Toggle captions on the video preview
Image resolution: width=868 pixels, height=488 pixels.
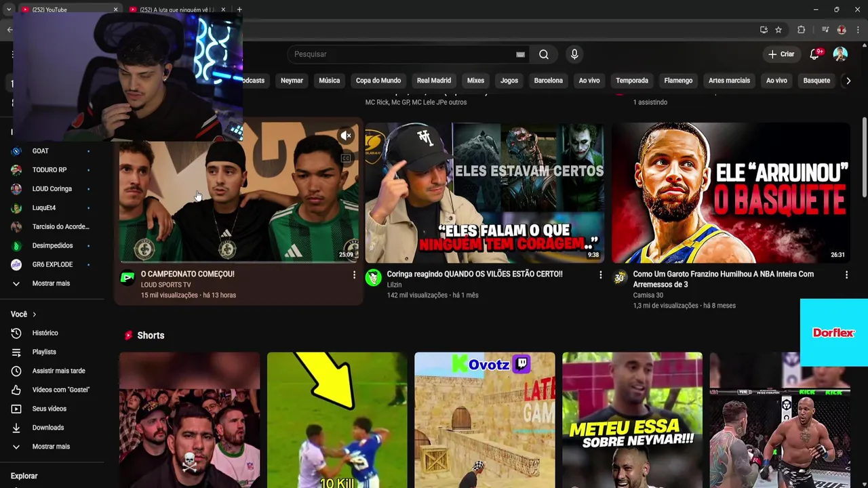click(346, 158)
